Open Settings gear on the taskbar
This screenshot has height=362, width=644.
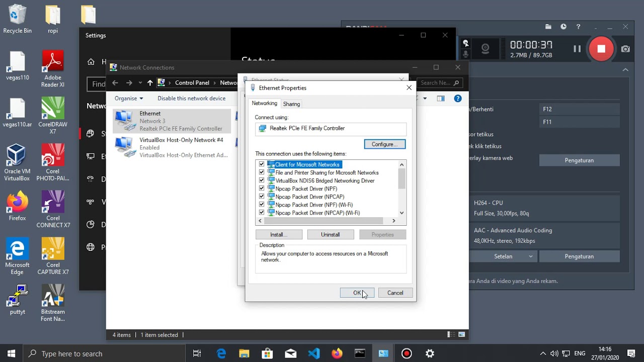pos(430,353)
